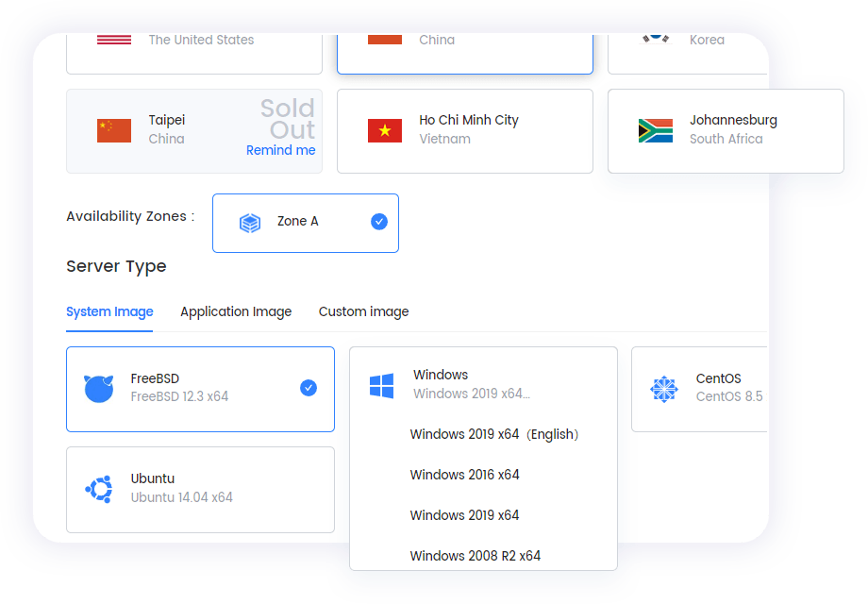
Task: Select the Johannesburg region card
Action: (x=726, y=131)
